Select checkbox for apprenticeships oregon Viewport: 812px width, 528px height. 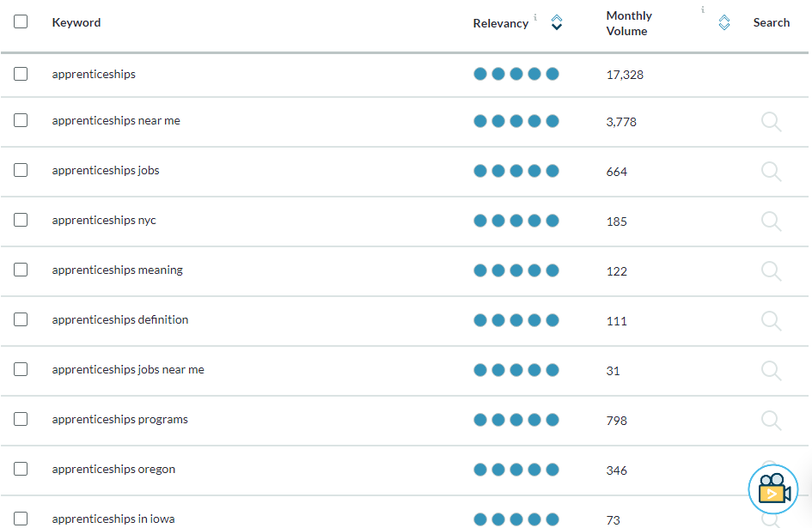click(x=21, y=469)
